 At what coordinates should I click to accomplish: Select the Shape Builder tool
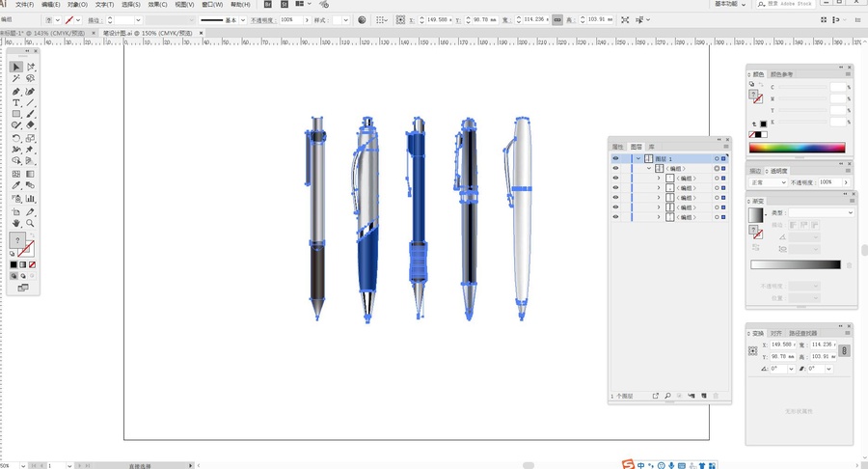click(x=16, y=161)
